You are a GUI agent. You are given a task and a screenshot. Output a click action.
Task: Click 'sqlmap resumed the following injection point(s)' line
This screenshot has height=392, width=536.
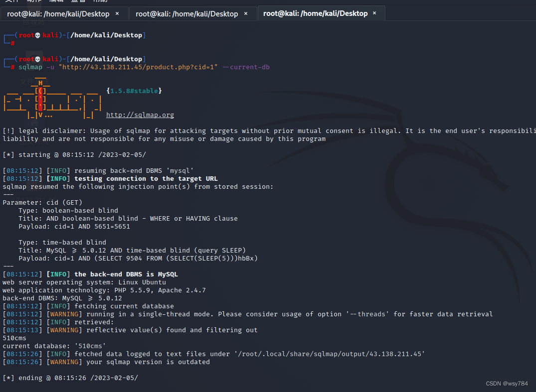point(138,187)
